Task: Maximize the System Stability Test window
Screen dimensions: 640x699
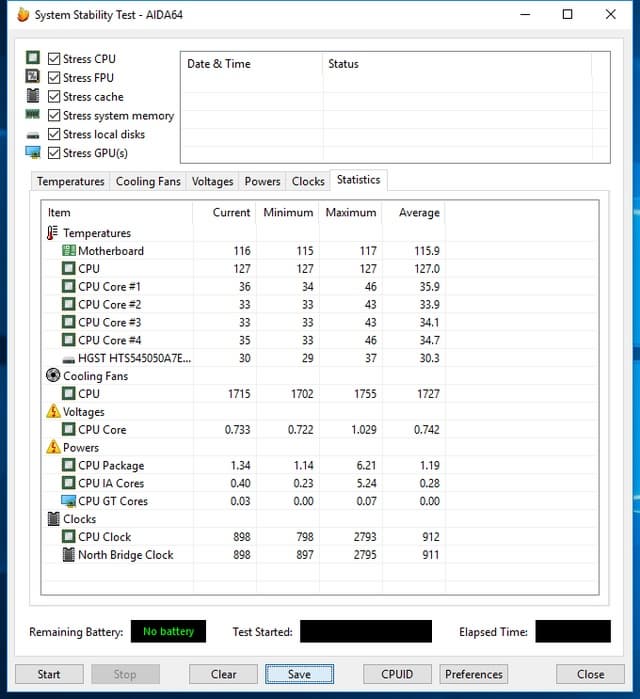Action: [567, 14]
